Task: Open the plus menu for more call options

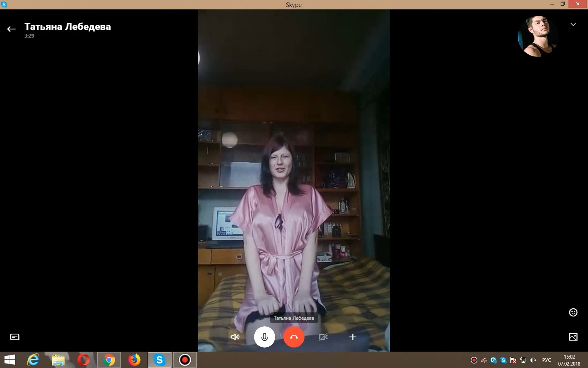Action: [x=353, y=337]
